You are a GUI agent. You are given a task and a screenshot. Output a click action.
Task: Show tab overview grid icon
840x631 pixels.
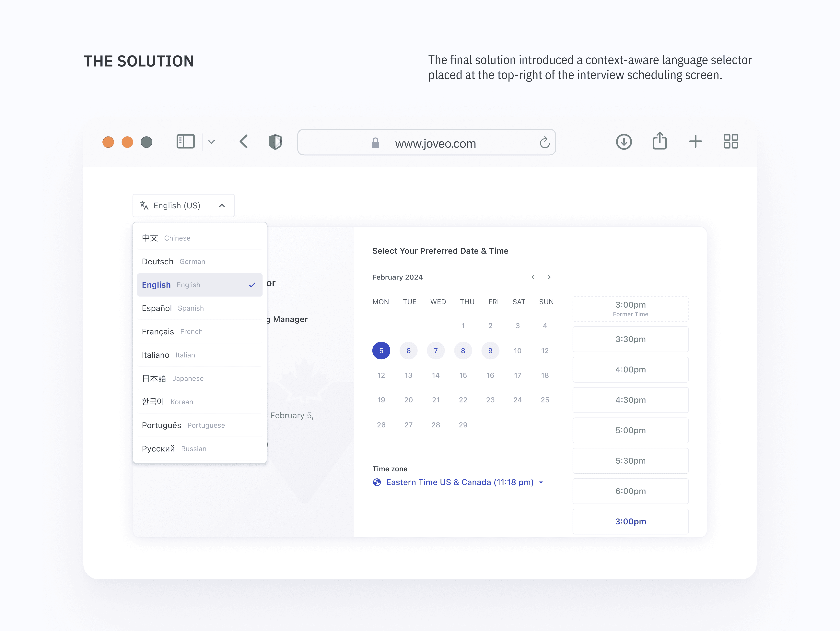point(731,141)
